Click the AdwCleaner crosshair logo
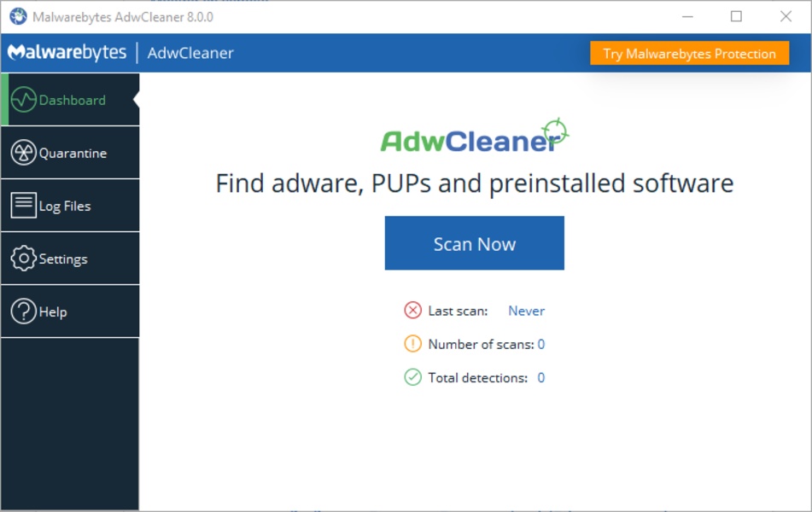The width and height of the screenshot is (812, 512). click(x=555, y=131)
